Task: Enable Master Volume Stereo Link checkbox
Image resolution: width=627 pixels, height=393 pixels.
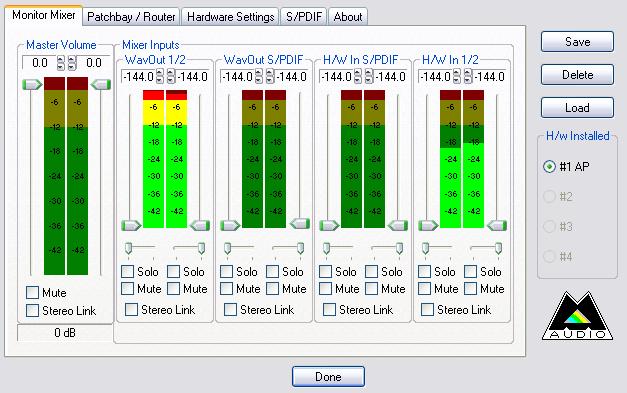Action: 32,311
